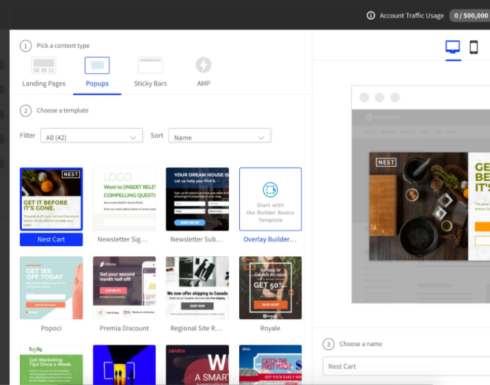Click the Landing Pages layout icon
Viewport: 490px width, 385px height.
click(x=44, y=65)
